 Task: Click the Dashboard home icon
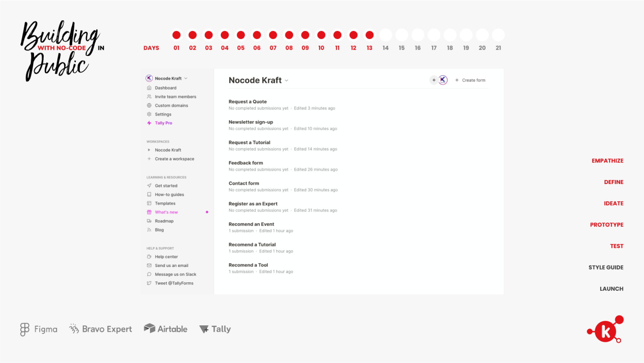click(x=149, y=88)
